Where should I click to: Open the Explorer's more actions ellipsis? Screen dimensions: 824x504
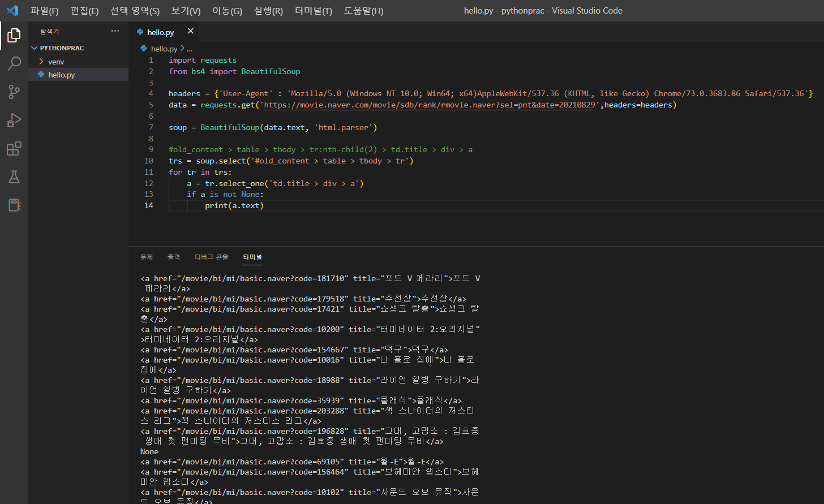pyautogui.click(x=115, y=31)
